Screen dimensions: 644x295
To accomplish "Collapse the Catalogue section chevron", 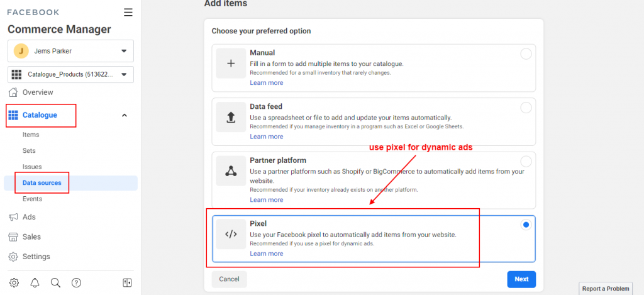I will pyautogui.click(x=125, y=116).
